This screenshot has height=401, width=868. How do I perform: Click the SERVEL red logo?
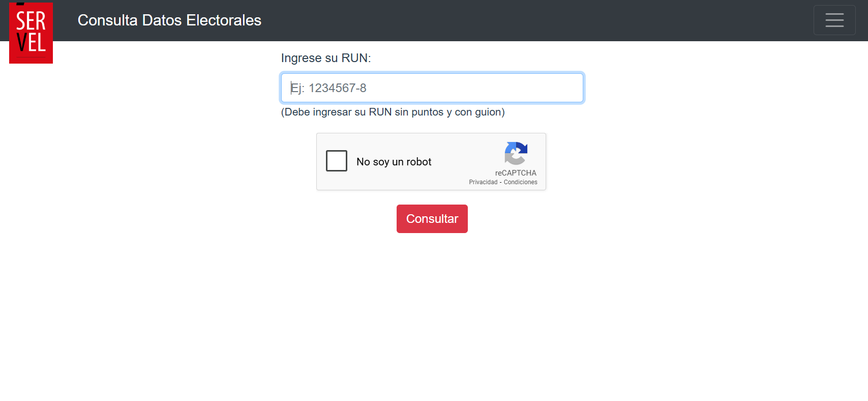click(31, 33)
